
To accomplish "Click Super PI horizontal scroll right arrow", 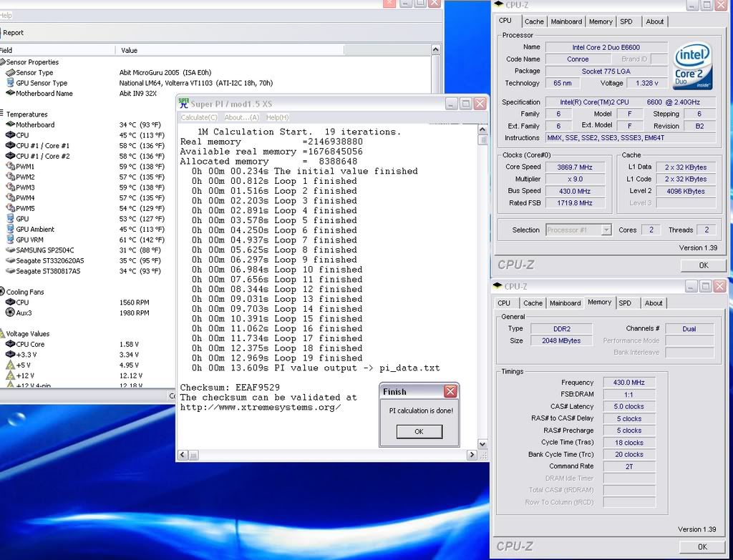I will click(472, 455).
